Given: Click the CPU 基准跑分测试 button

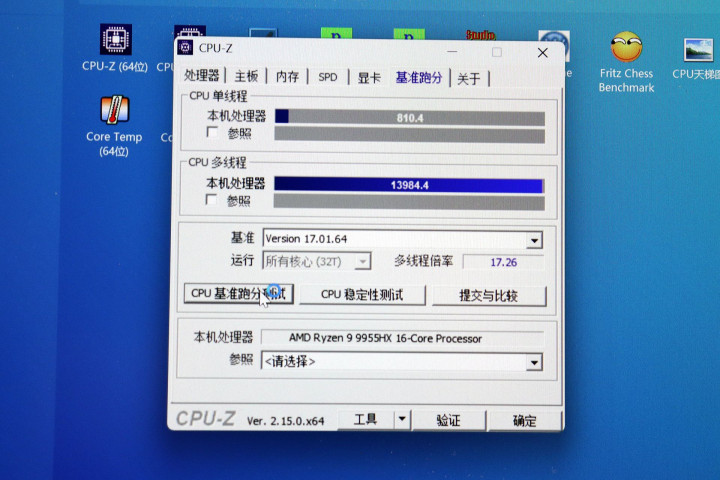Looking at the screenshot, I should point(238,294).
